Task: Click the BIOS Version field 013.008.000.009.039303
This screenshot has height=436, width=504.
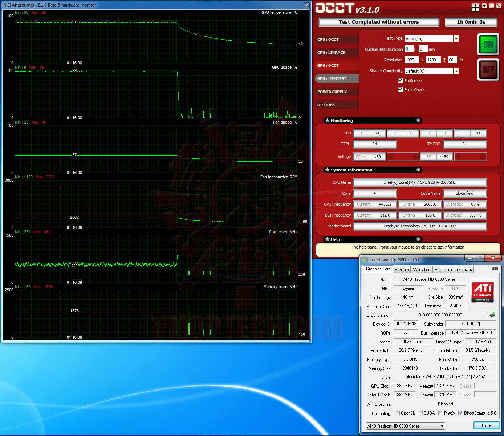Action: (440, 315)
